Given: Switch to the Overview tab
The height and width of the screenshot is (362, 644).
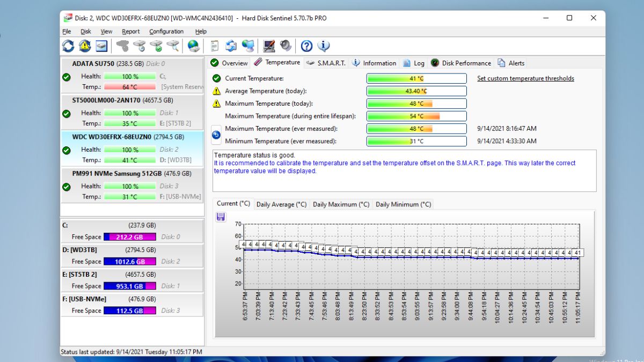Looking at the screenshot, I should coord(229,63).
